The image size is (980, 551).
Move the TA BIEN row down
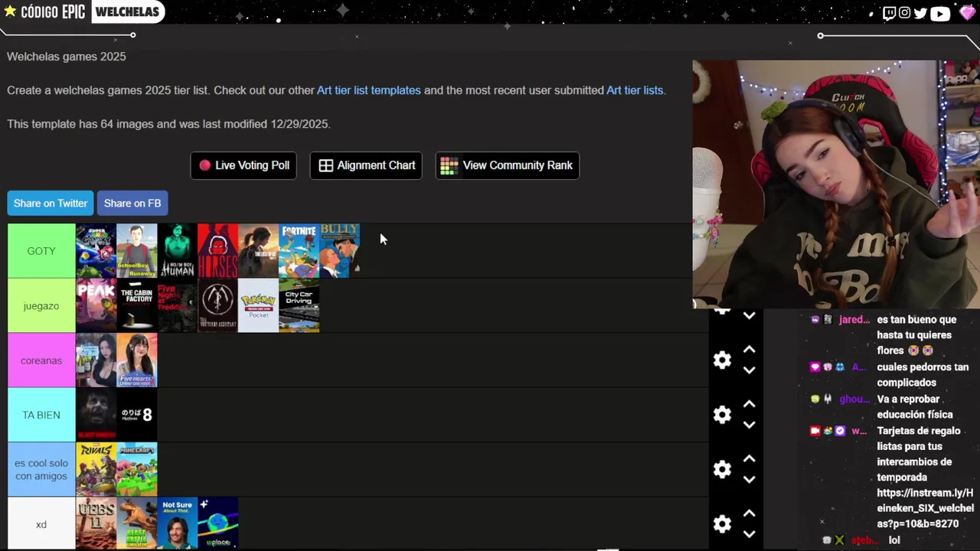point(750,425)
